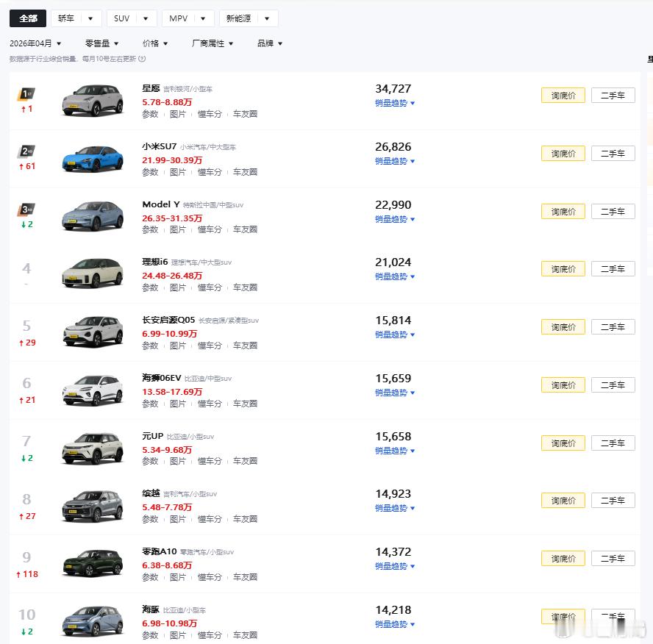The height and width of the screenshot is (644, 653).
Task: Open the 理想i6 model name link
Action: coord(154,262)
